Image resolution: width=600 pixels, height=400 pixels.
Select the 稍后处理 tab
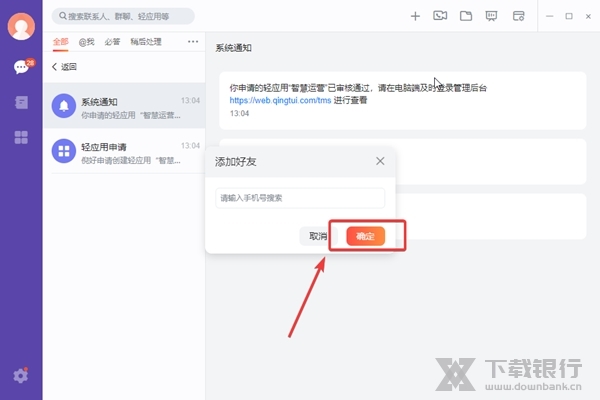point(146,42)
